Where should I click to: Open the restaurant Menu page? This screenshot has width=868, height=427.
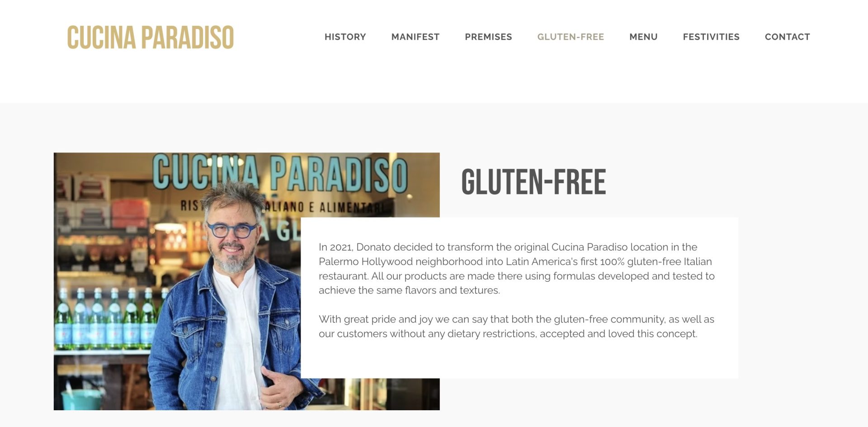(x=643, y=37)
